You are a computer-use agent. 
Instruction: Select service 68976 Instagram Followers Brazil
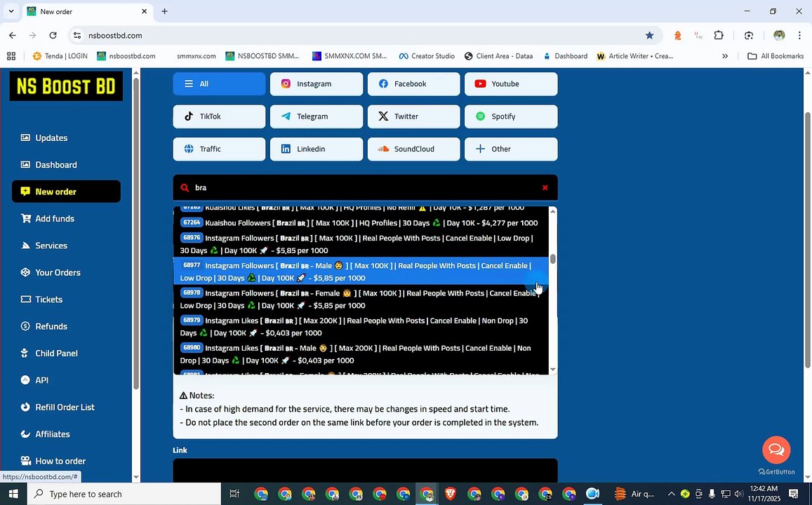(x=361, y=244)
